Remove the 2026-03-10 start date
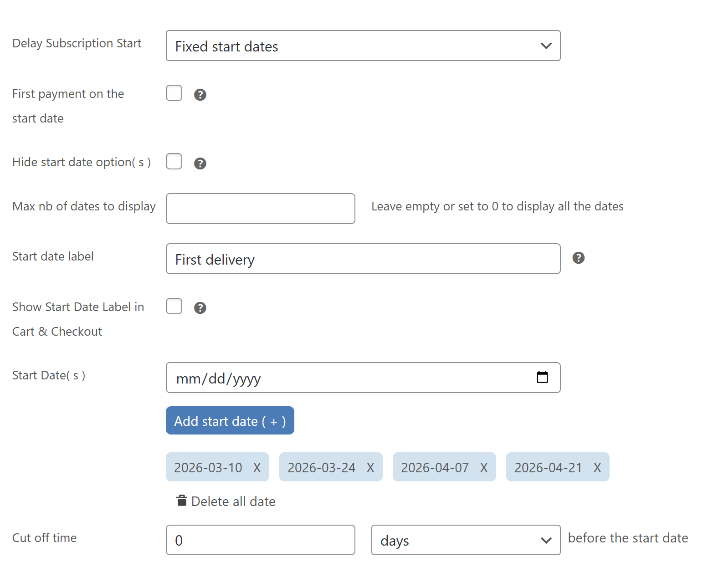Screen dimensions: 703x588 pyautogui.click(x=257, y=468)
